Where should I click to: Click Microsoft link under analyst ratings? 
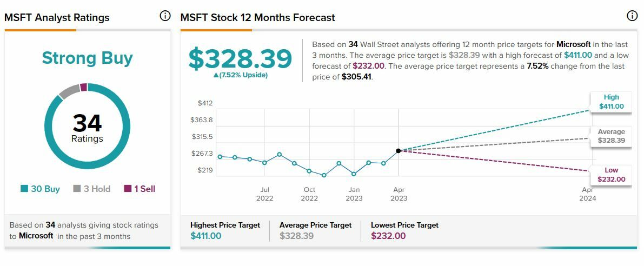[x=36, y=236]
